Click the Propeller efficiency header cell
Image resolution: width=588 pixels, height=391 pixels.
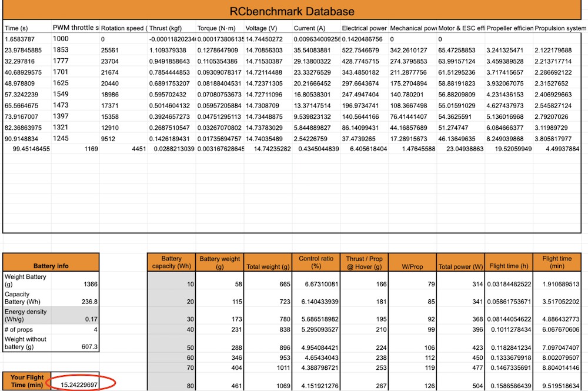click(x=508, y=27)
